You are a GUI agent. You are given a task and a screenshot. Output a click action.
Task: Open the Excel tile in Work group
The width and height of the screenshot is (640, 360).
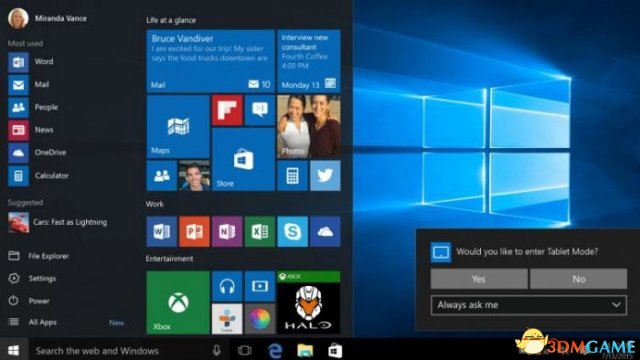(x=260, y=232)
